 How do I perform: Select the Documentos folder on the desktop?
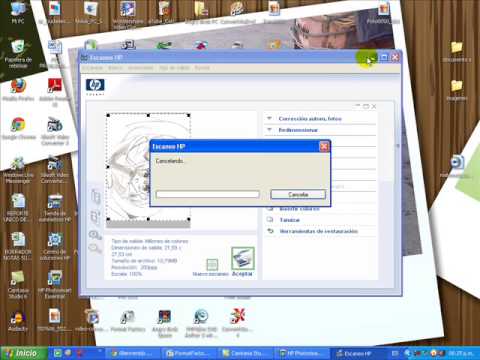tap(457, 52)
